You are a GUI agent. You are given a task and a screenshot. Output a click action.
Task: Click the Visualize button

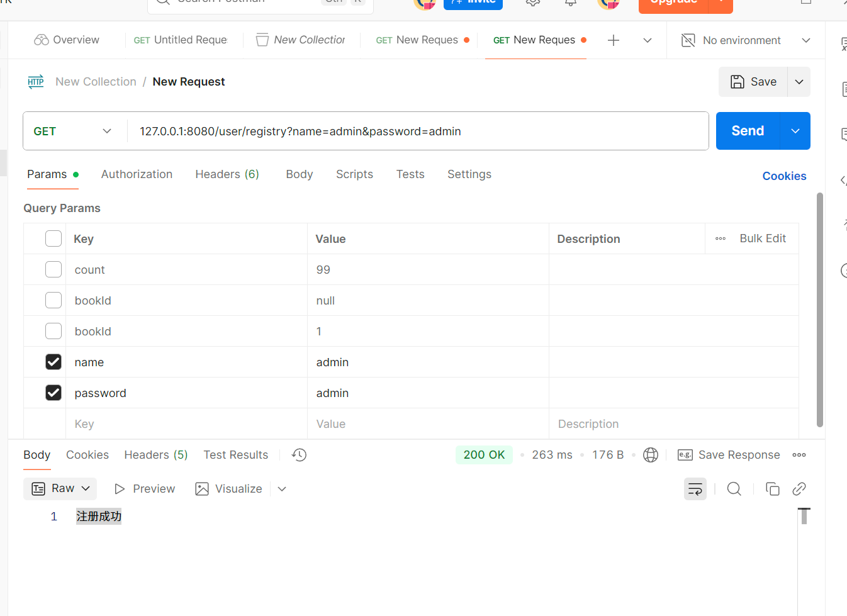pyautogui.click(x=228, y=489)
